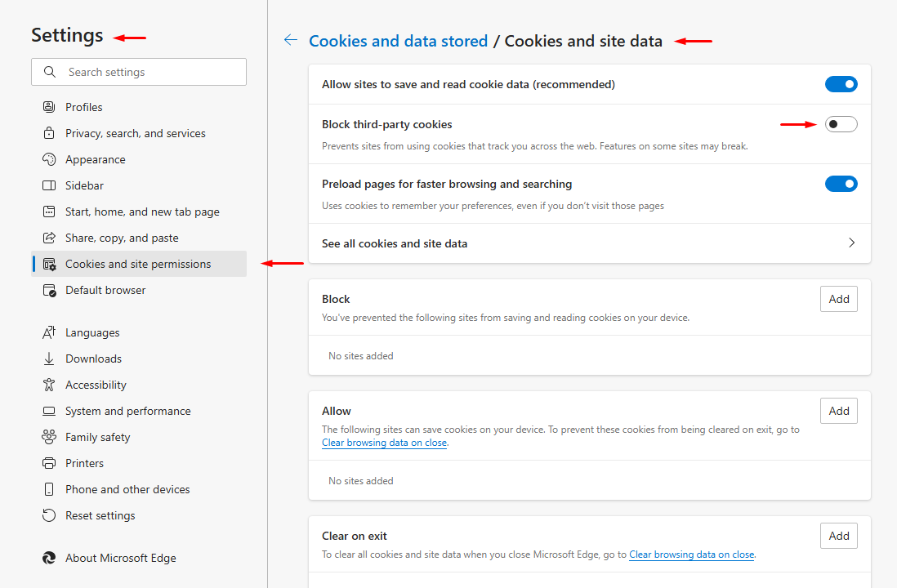The height and width of the screenshot is (588, 897).
Task: Click the Accessibility figure icon
Action: pyautogui.click(x=49, y=385)
